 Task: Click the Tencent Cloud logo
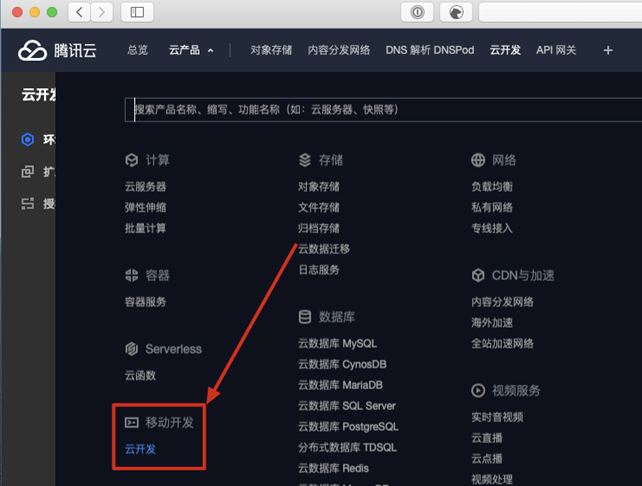pyautogui.click(x=57, y=50)
